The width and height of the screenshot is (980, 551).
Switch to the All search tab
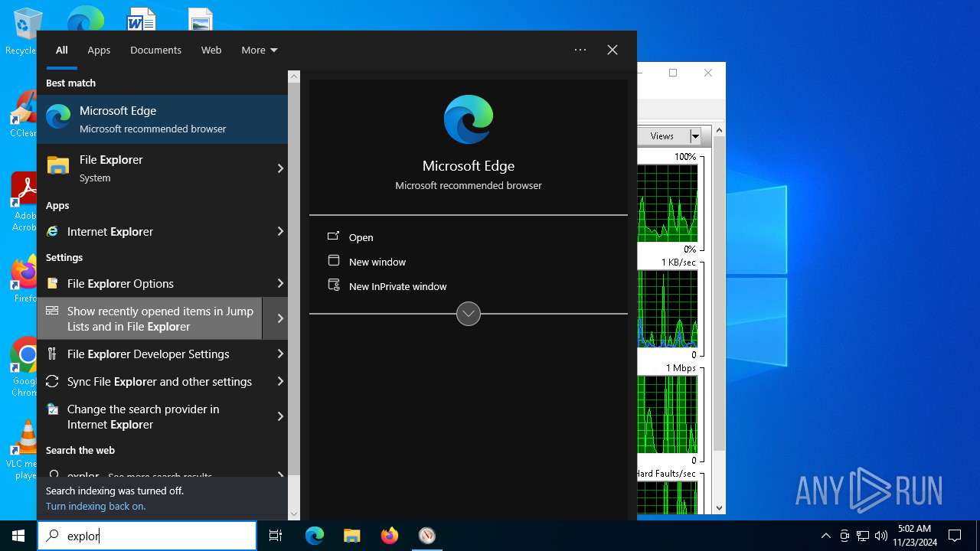click(62, 50)
